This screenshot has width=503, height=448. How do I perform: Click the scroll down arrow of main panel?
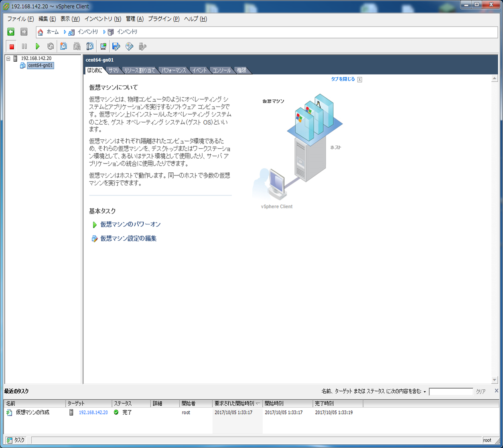pyautogui.click(x=495, y=380)
